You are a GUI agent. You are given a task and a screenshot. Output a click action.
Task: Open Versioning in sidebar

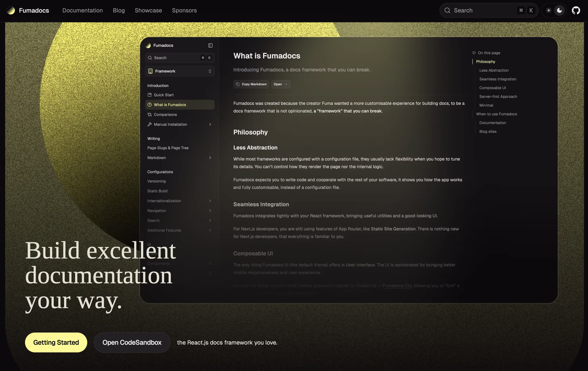click(x=156, y=181)
